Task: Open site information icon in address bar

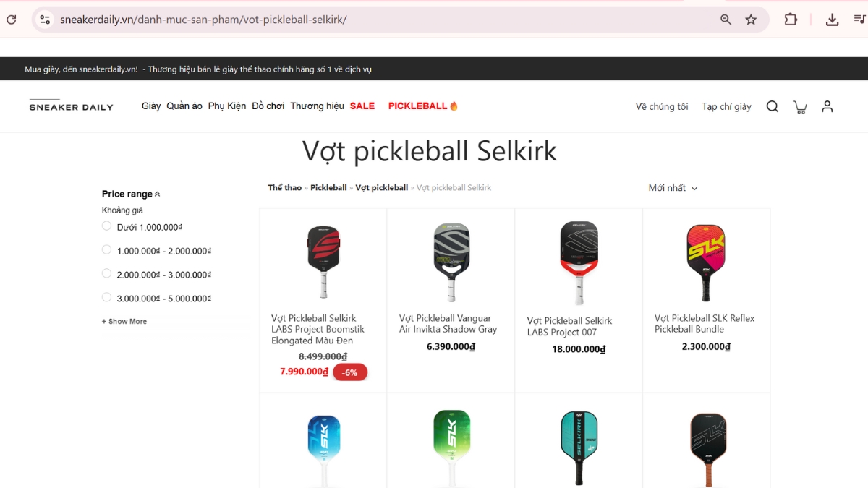Action: coord(45,20)
